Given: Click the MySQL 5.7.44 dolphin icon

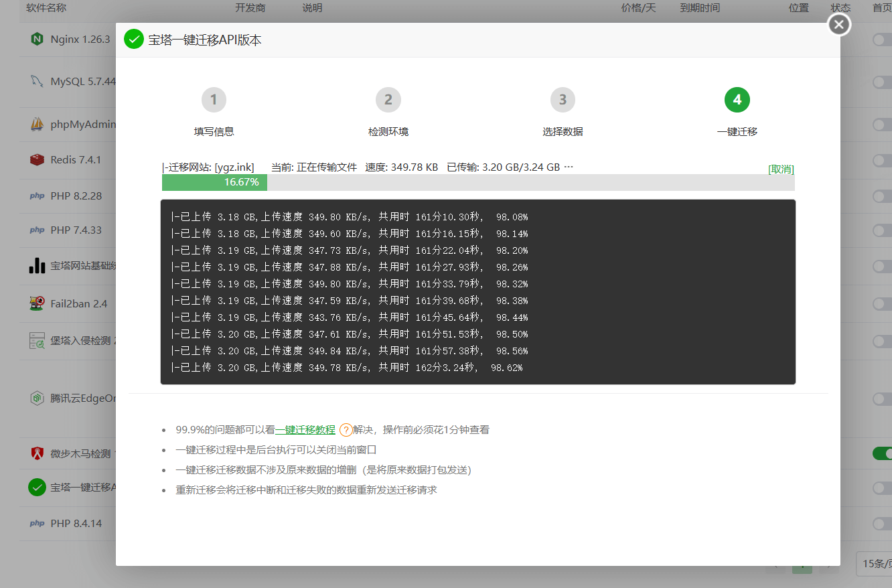Looking at the screenshot, I should [x=37, y=81].
